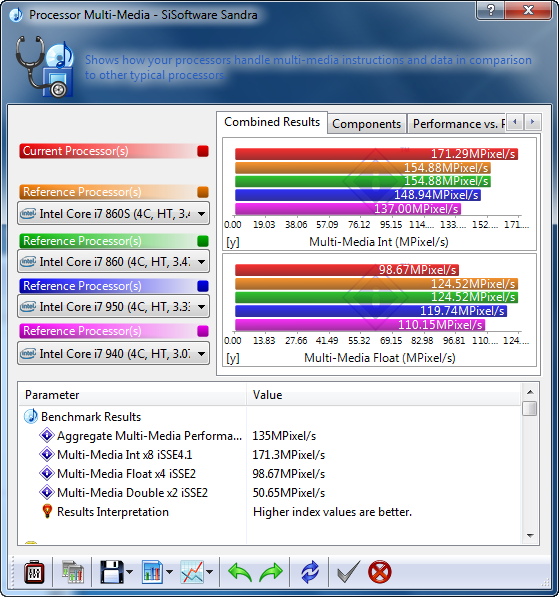Viewport: 559px width, 597px height.
Task: Switch to the Combined Results tab
Action: point(272,122)
